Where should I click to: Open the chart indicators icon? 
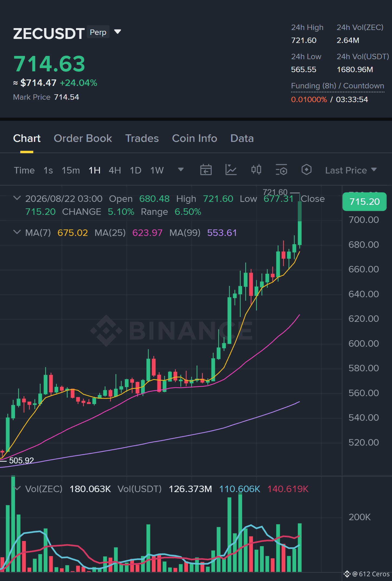pyautogui.click(x=231, y=170)
